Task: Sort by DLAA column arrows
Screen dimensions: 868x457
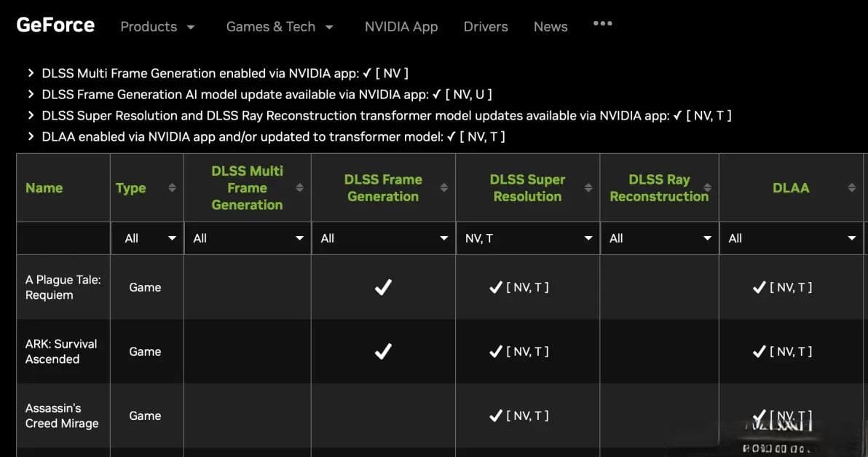Action: coord(851,188)
